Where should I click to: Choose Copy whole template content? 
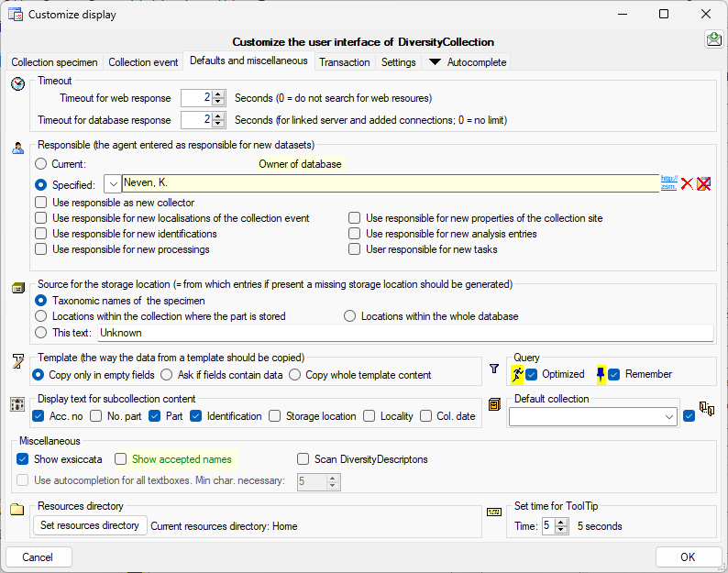[295, 375]
